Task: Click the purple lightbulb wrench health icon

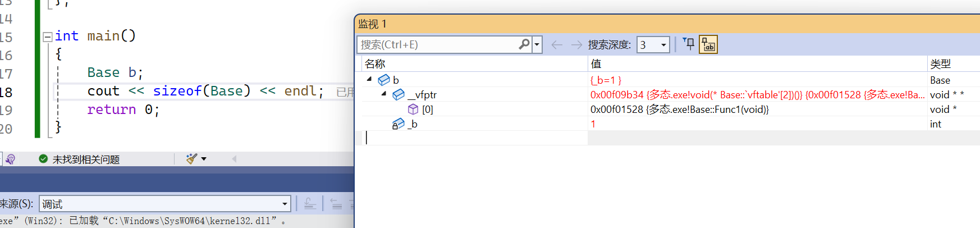Action: tap(10, 159)
